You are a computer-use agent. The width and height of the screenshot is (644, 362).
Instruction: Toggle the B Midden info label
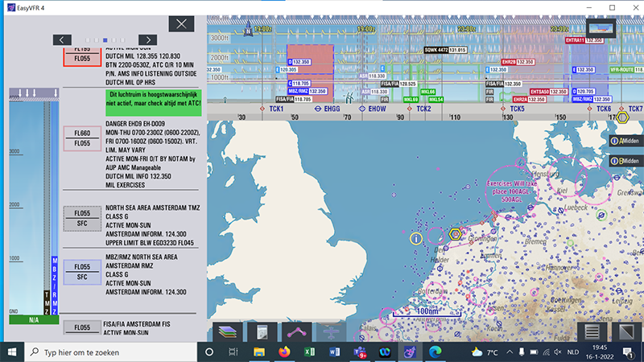[x=626, y=162]
